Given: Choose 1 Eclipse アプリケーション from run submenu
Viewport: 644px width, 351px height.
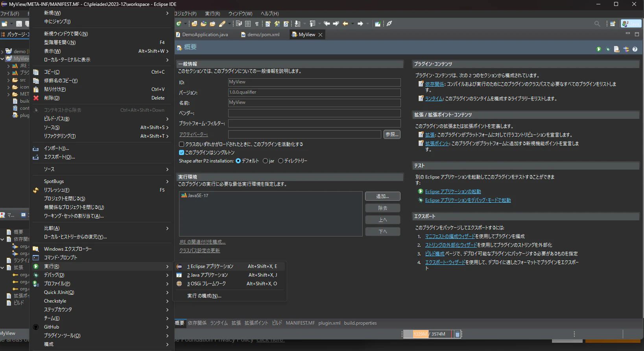Looking at the screenshot, I should [x=230, y=266].
